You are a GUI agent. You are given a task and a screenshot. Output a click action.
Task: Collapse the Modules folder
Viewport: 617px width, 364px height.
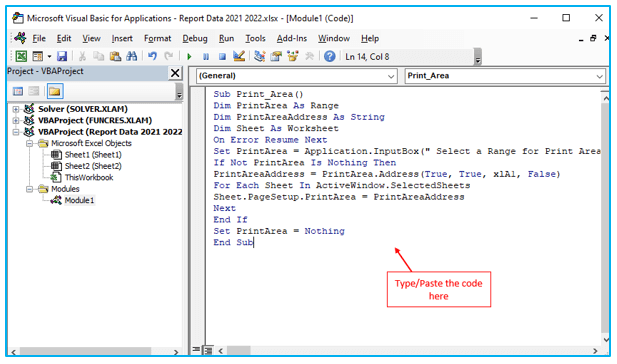click(30, 189)
